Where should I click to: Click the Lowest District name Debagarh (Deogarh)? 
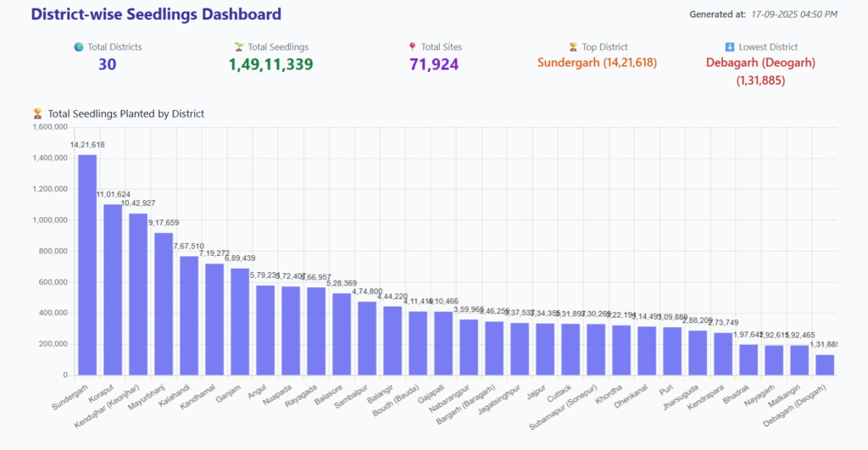click(x=760, y=63)
